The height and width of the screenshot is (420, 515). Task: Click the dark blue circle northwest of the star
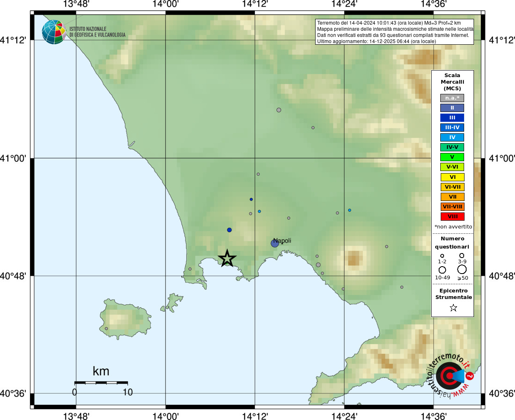point(229,230)
